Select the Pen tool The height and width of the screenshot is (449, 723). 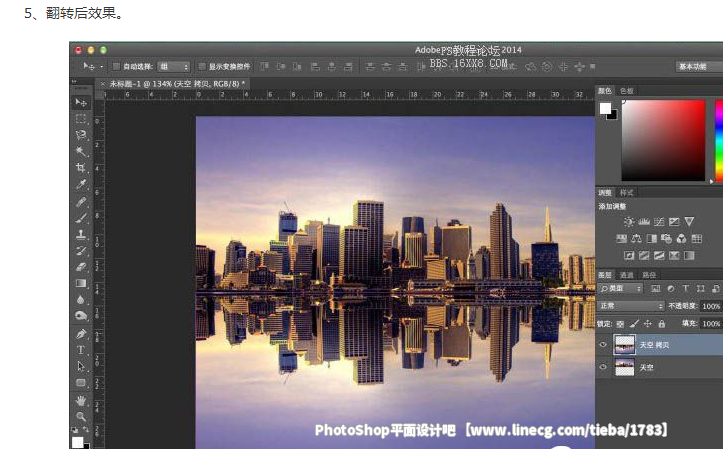[x=81, y=333]
